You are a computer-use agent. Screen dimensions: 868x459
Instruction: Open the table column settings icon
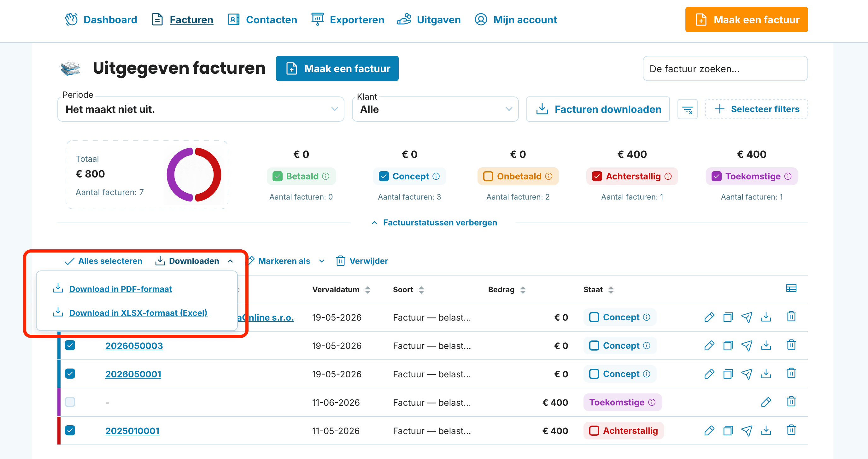click(x=791, y=288)
